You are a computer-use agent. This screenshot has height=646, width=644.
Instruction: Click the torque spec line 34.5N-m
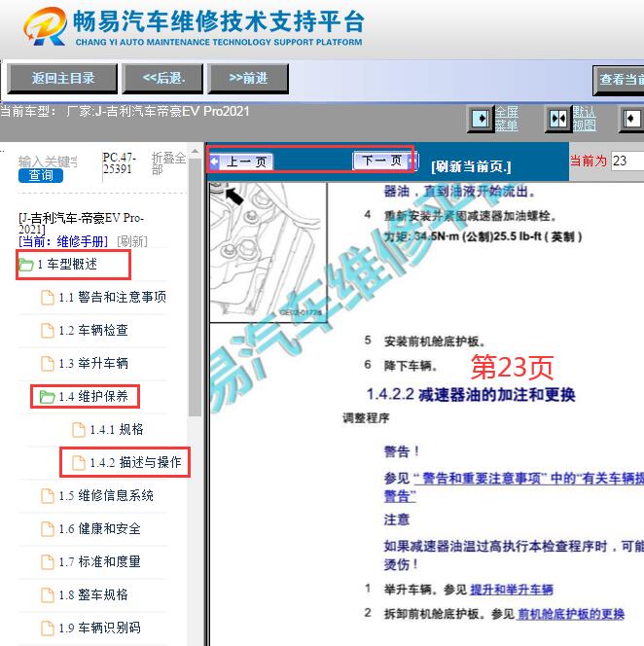[x=483, y=236]
